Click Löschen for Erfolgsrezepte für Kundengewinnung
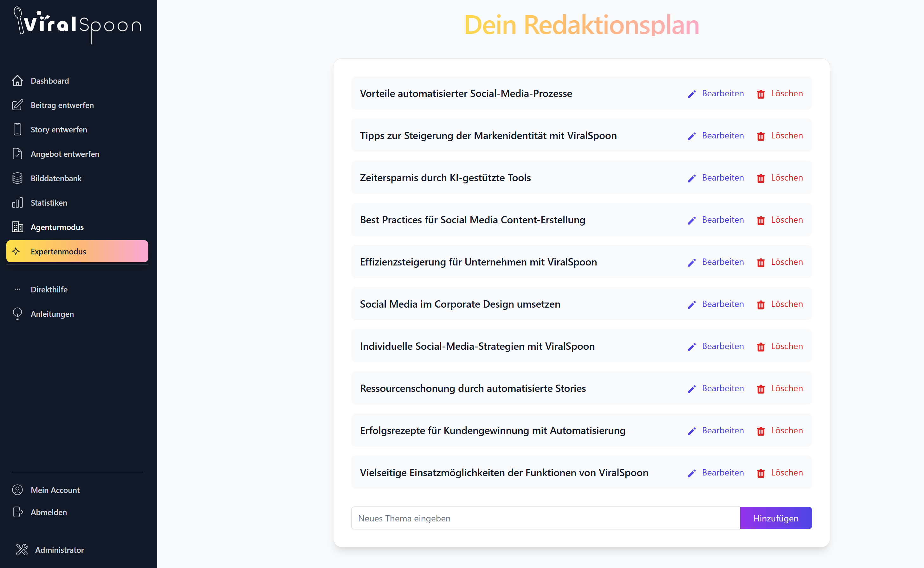 tap(780, 430)
